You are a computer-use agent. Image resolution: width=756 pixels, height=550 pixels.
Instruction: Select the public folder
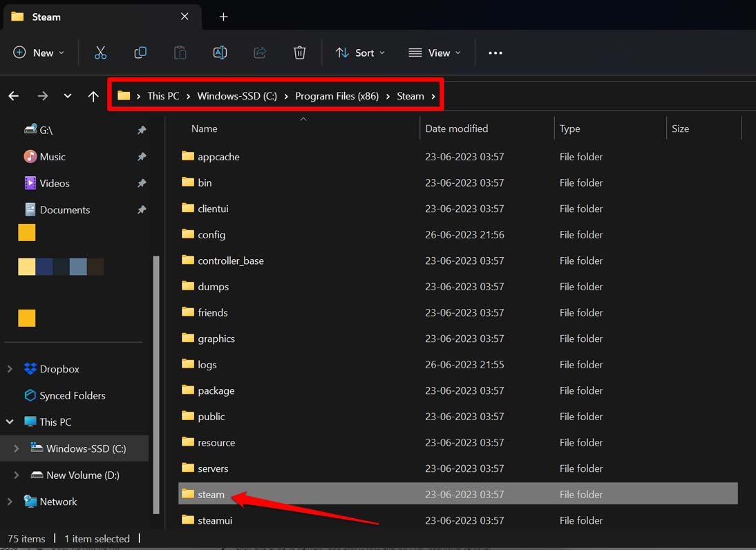coord(458,417)
